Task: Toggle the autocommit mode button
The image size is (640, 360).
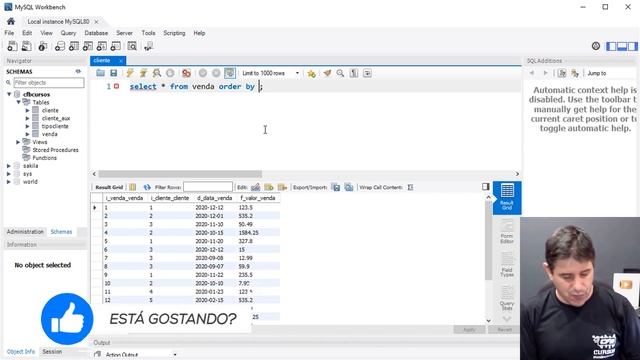Action: tap(230, 73)
